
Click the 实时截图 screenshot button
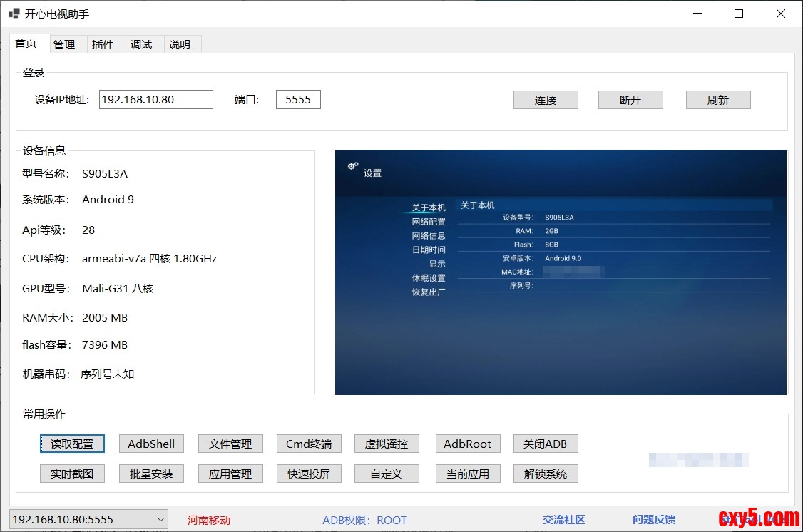click(72, 474)
